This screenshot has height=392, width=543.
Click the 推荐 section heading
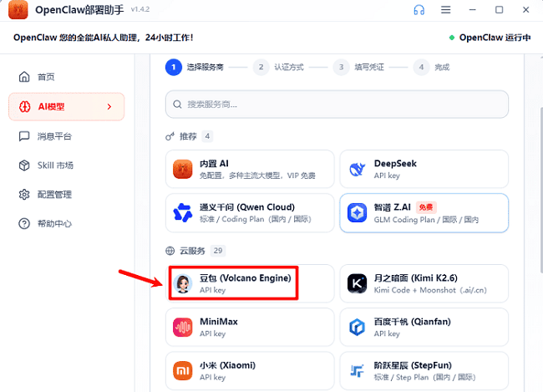(x=188, y=136)
